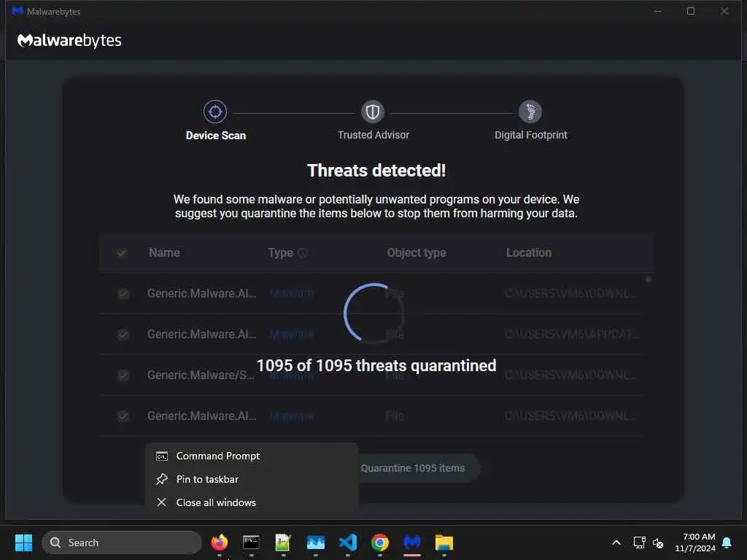Click the C:\USERS\VM6\APPDAT... location cell
Screen dimensions: 747x560
pyautogui.click(x=571, y=335)
